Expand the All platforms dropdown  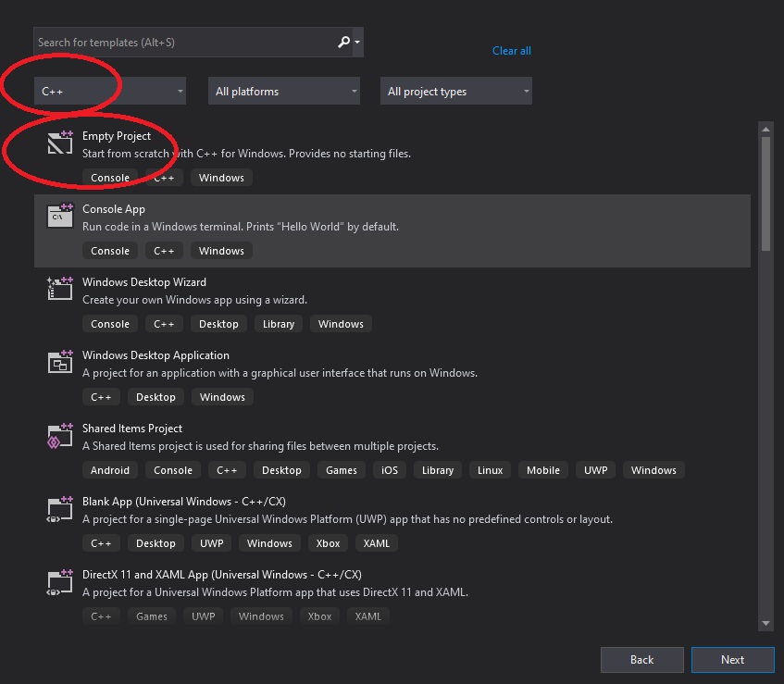pyautogui.click(x=283, y=92)
